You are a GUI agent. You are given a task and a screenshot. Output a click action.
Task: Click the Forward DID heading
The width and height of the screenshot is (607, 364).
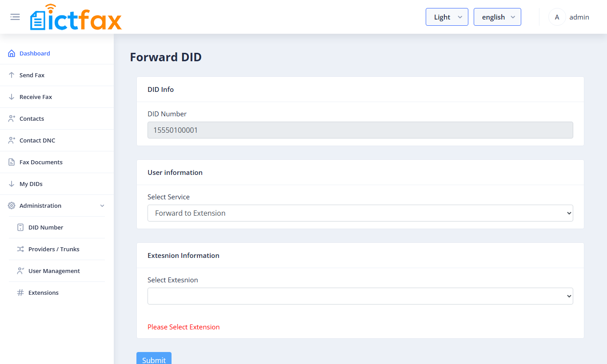click(166, 57)
